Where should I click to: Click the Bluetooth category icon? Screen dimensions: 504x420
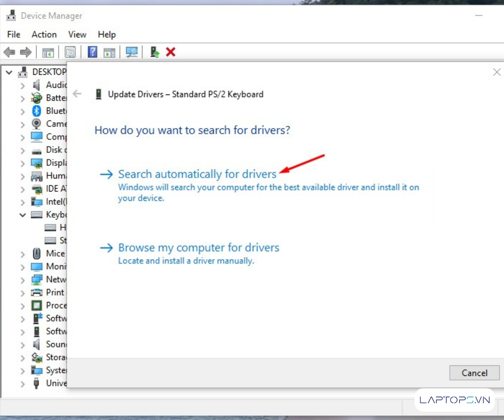click(37, 111)
